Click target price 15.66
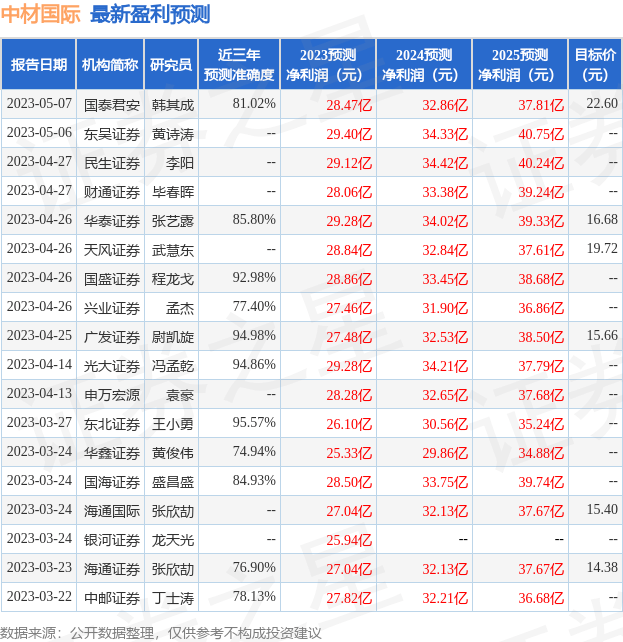 pyautogui.click(x=602, y=335)
